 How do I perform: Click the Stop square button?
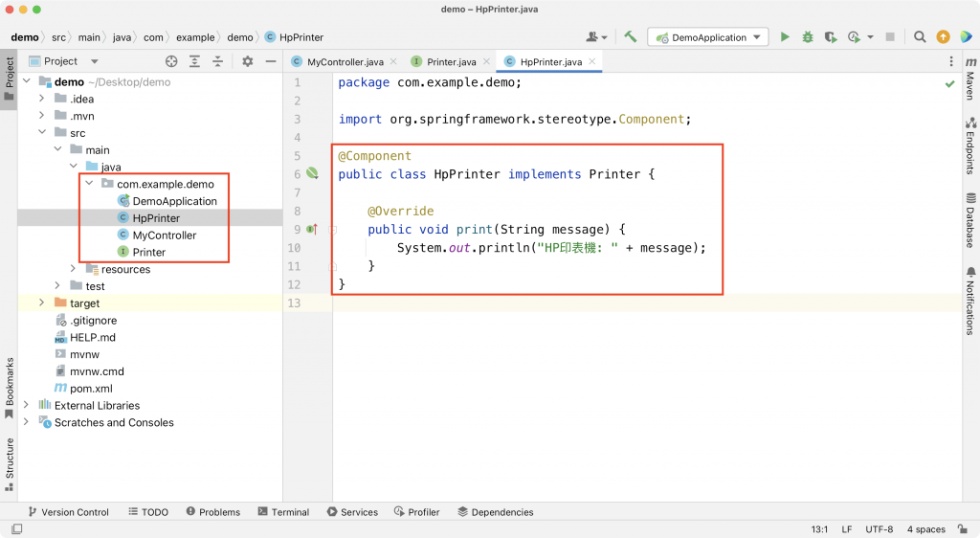[x=890, y=37]
